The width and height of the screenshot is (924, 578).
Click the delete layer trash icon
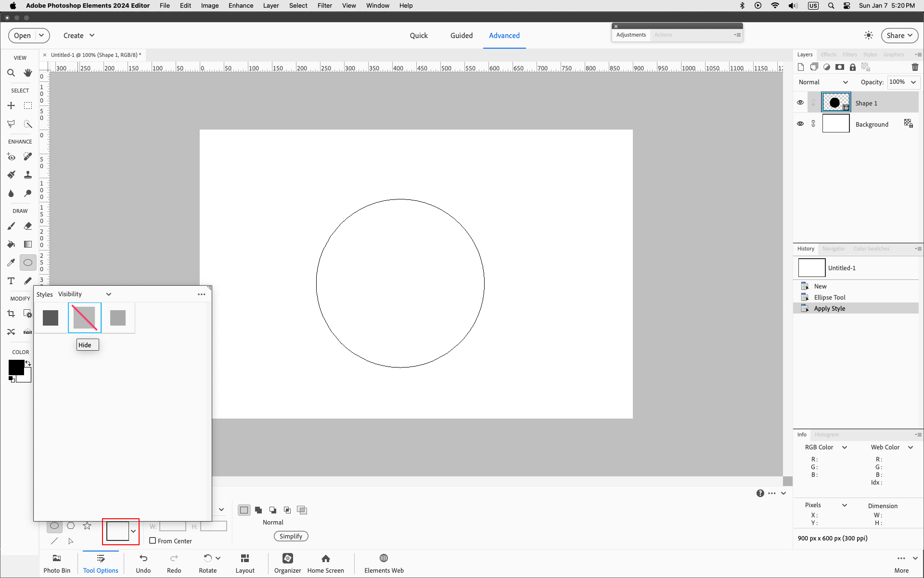pyautogui.click(x=915, y=67)
